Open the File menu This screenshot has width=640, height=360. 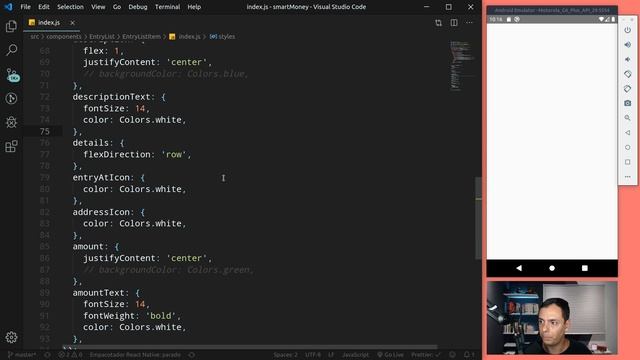[25, 7]
